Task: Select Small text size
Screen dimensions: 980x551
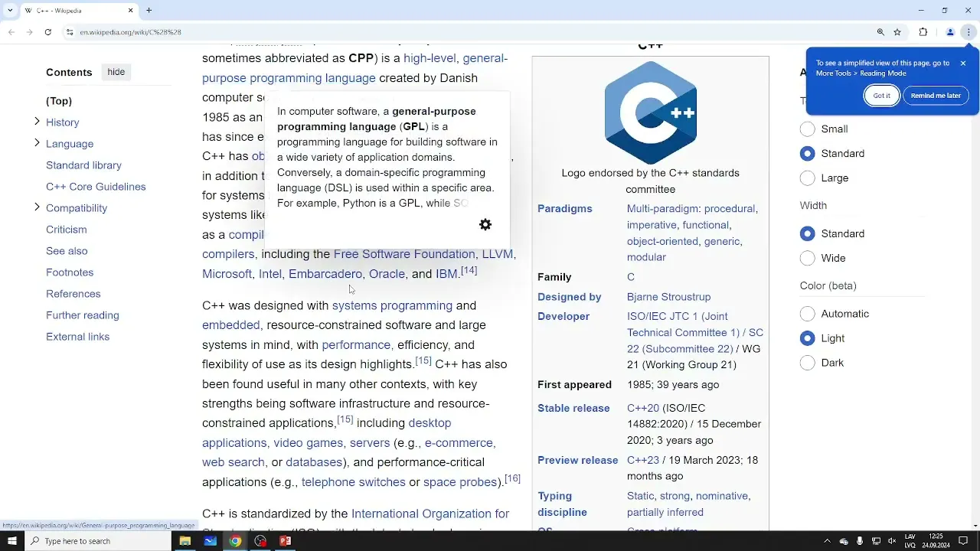Action: coord(807,129)
